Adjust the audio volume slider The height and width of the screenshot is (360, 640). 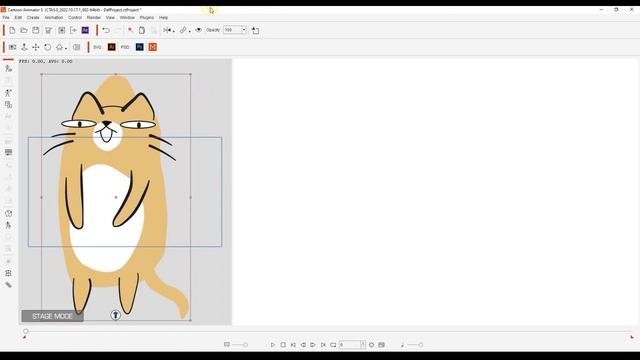click(x=415, y=345)
